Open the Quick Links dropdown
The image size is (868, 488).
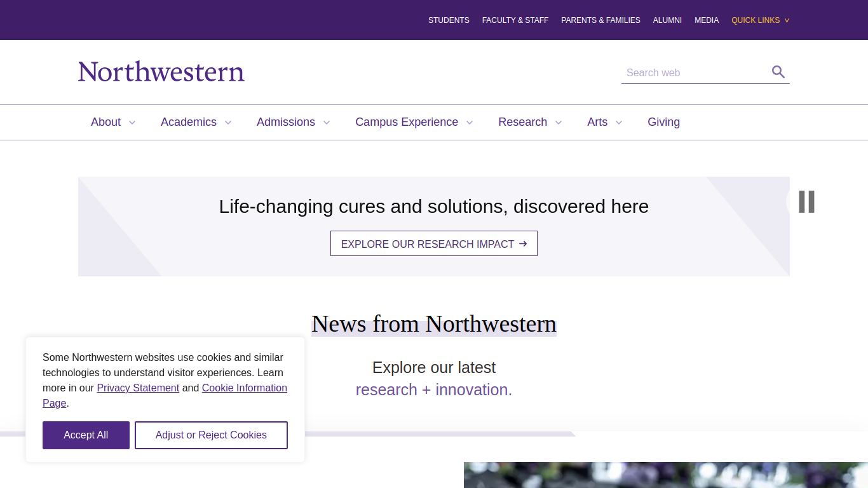[760, 20]
